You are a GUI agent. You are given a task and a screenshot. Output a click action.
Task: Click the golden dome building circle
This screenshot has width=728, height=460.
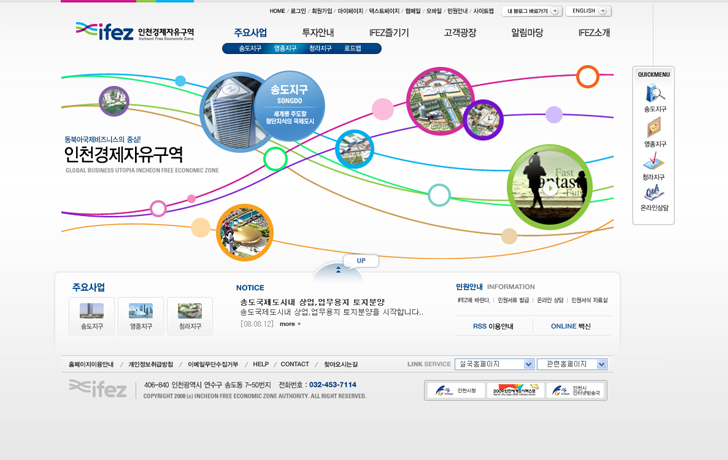(245, 233)
